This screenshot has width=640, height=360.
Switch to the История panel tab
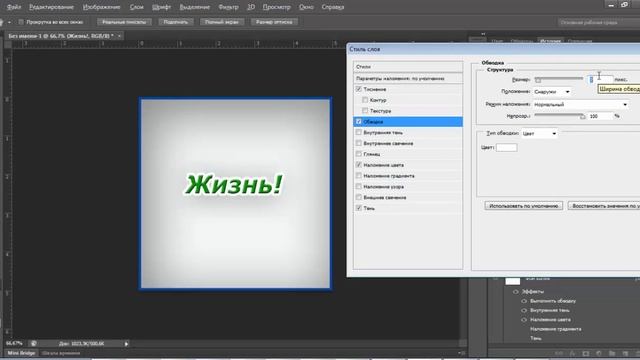pos(550,41)
